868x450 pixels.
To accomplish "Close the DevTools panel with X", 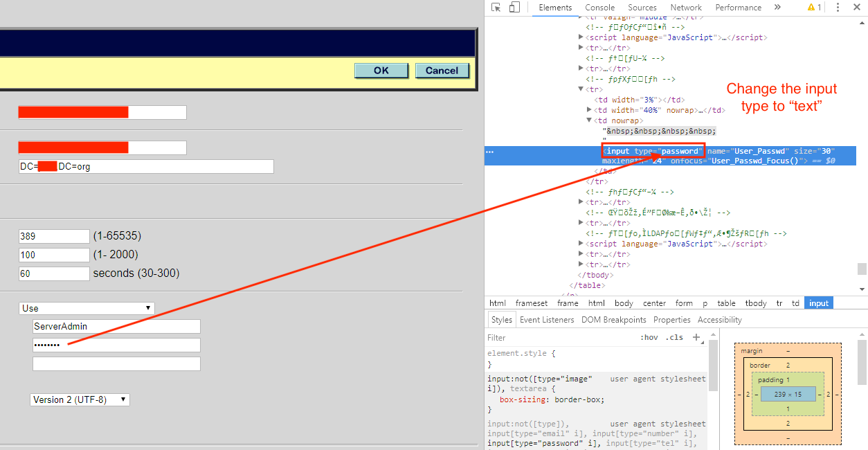I will coord(858,8).
